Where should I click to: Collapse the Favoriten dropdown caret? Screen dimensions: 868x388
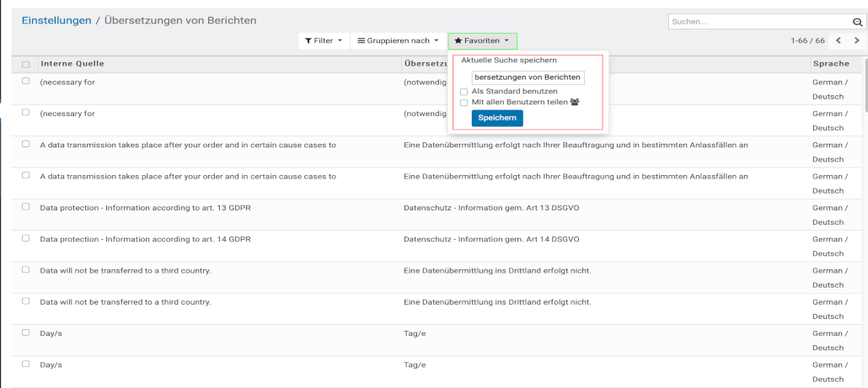tap(506, 40)
